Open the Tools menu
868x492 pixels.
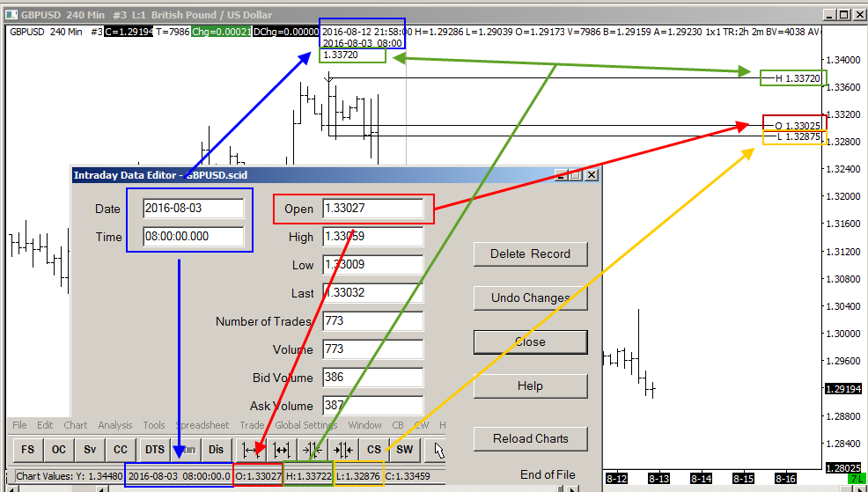154,425
